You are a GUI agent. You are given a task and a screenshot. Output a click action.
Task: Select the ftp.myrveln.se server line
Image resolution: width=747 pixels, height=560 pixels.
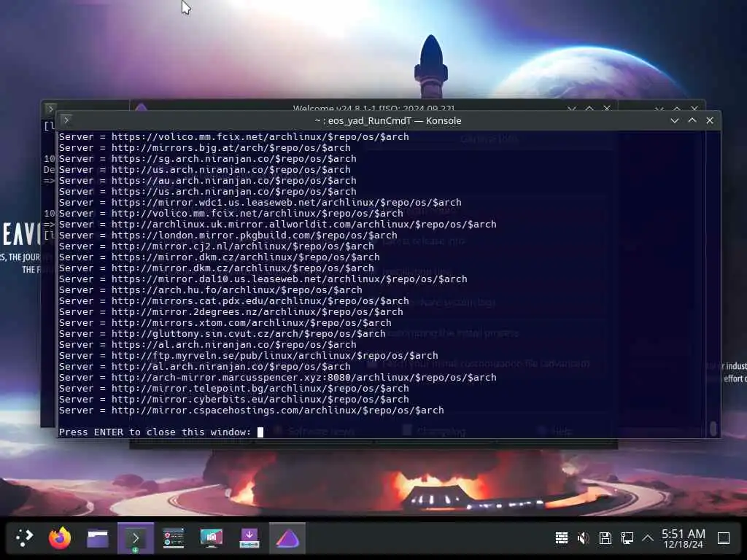(x=249, y=356)
